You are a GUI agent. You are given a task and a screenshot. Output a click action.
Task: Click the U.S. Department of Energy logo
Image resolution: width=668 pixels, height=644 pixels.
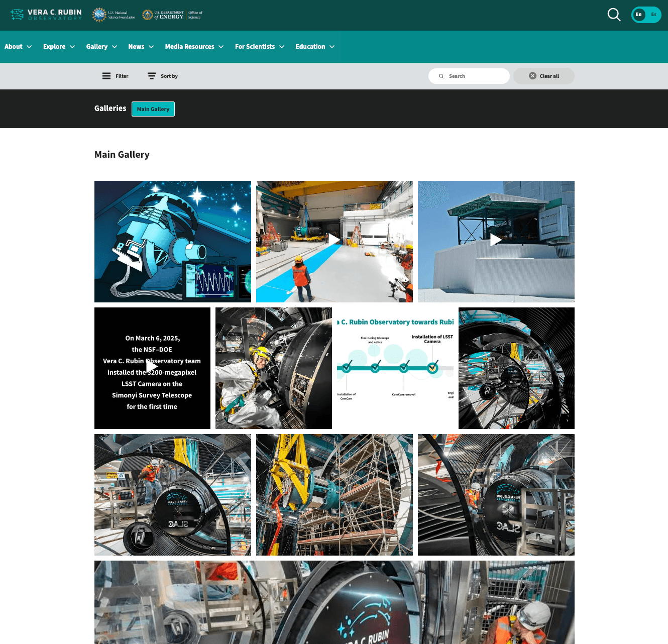point(172,15)
